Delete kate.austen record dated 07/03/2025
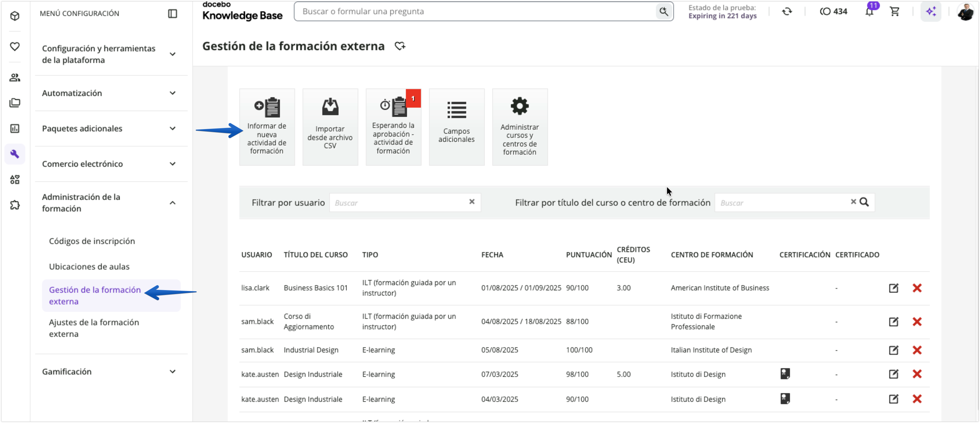980x423 pixels. pos(917,374)
